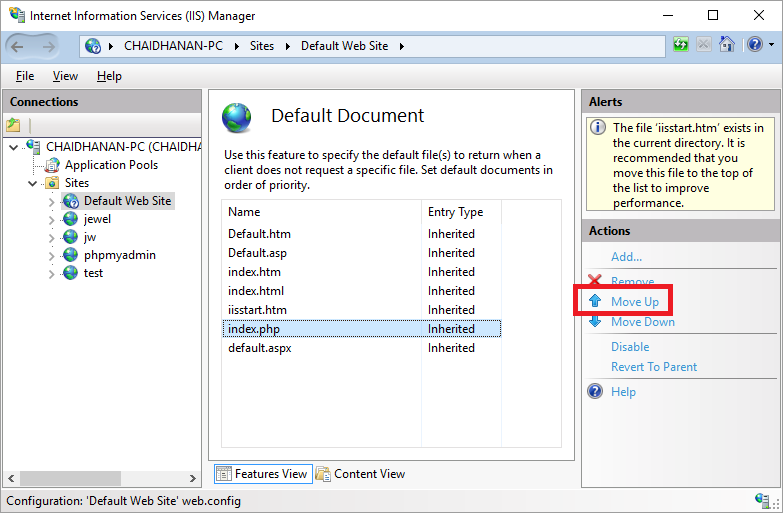The height and width of the screenshot is (513, 783).
Task: Click Connections scrollbar left arrow
Action: pyautogui.click(x=11, y=478)
